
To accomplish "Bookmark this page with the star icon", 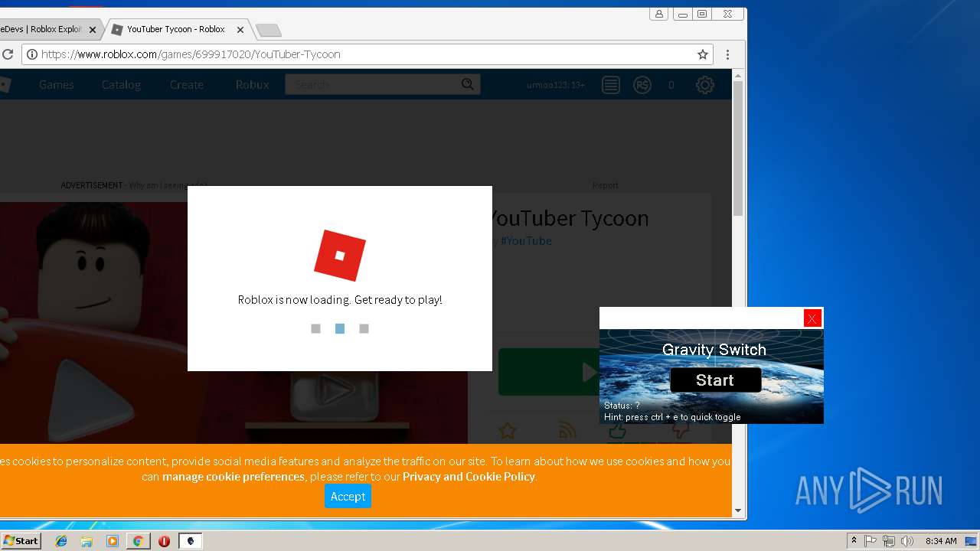I will [702, 54].
